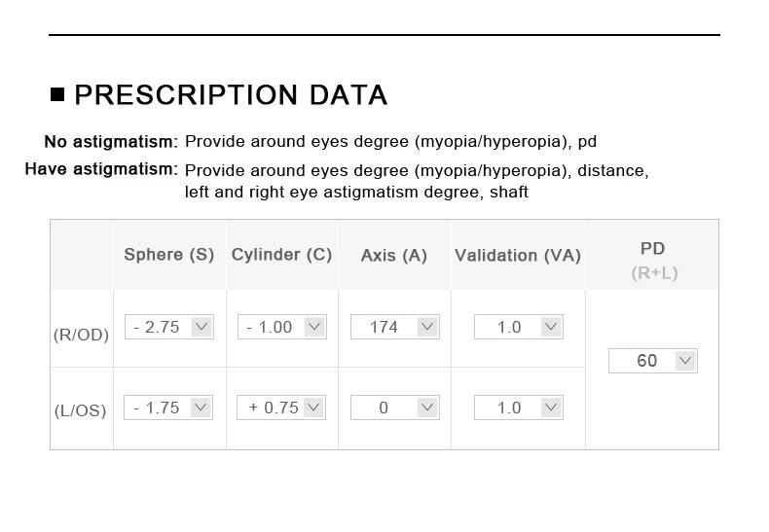The image size is (769, 532).
Task: Open right eye Axis dropdown showing 174
Action: (394, 327)
